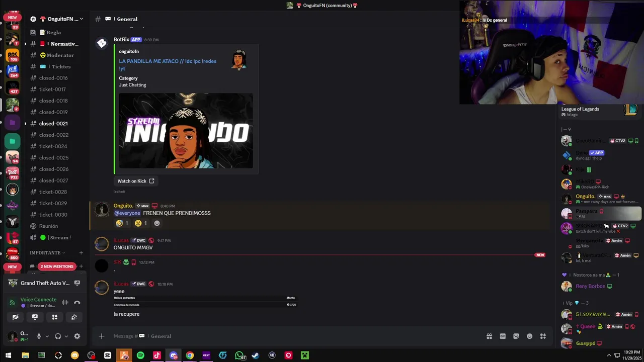Screen dimensions: 644x362
Task: Toggle the sad face reaction
Action: coord(141,223)
